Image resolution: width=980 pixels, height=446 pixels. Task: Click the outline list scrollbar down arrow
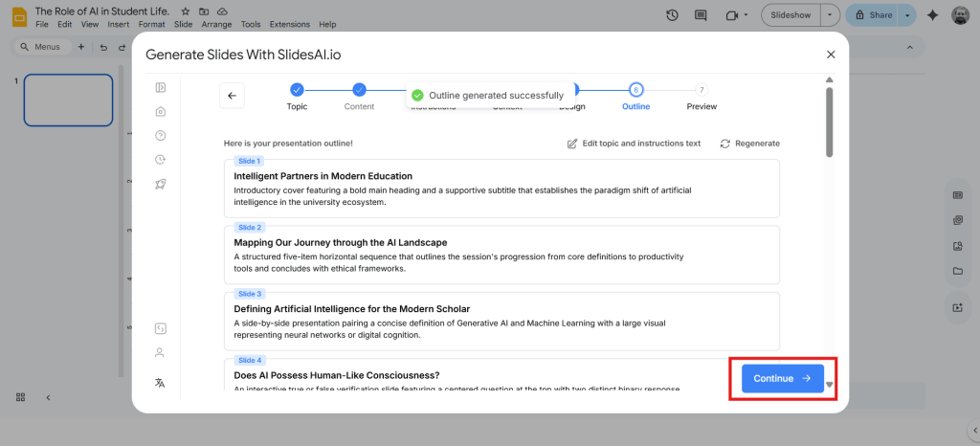[x=830, y=385]
